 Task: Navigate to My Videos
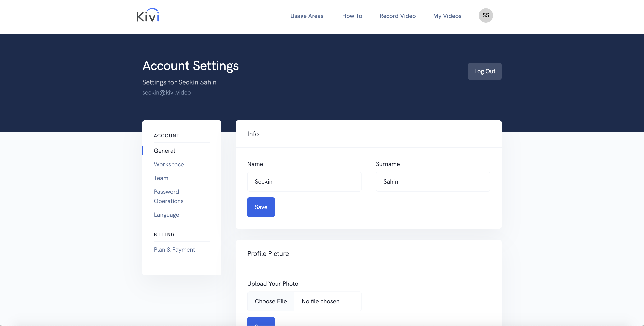pos(447,16)
